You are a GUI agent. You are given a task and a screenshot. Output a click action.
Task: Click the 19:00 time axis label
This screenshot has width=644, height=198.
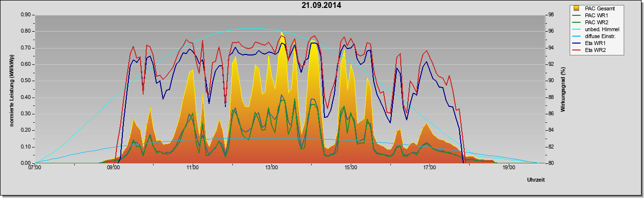(509, 168)
